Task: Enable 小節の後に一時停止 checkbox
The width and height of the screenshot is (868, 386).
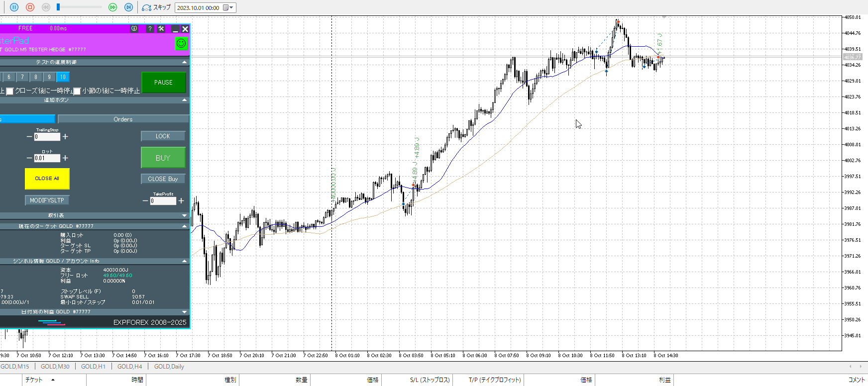Action: point(77,91)
